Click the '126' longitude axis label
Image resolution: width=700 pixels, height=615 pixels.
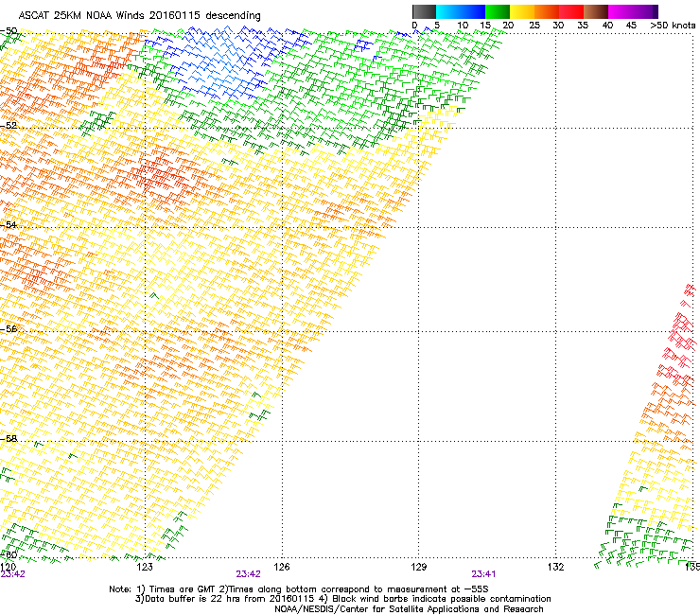pos(282,567)
